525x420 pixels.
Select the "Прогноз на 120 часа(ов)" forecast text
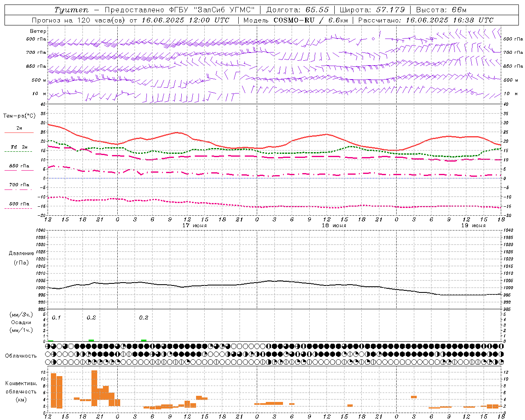(79, 20)
